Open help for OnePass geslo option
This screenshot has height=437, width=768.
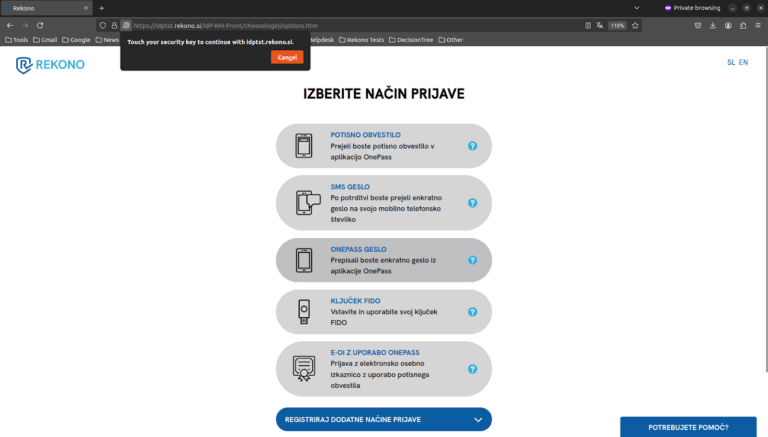(472, 260)
